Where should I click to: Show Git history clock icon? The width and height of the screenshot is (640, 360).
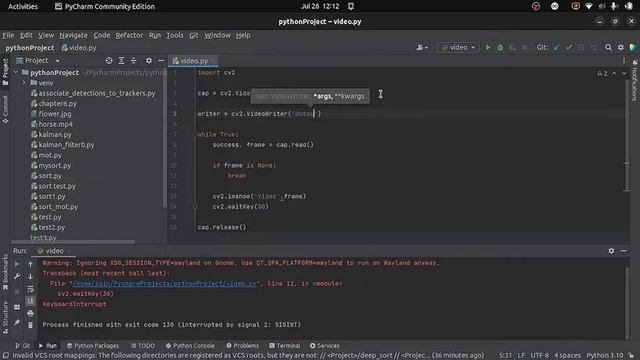pyautogui.click(x=581, y=47)
